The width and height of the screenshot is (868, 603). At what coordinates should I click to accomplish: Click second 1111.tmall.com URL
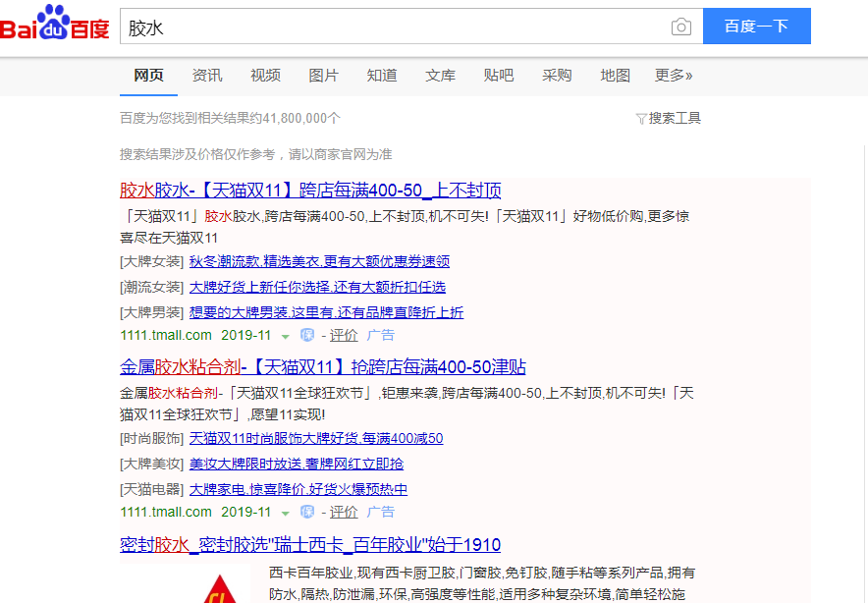[166, 512]
